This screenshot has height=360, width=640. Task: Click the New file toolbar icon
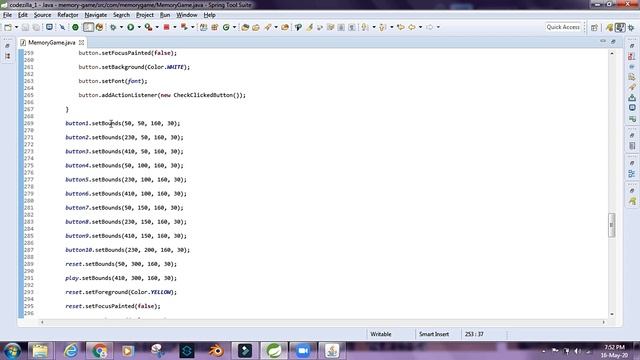point(8,27)
